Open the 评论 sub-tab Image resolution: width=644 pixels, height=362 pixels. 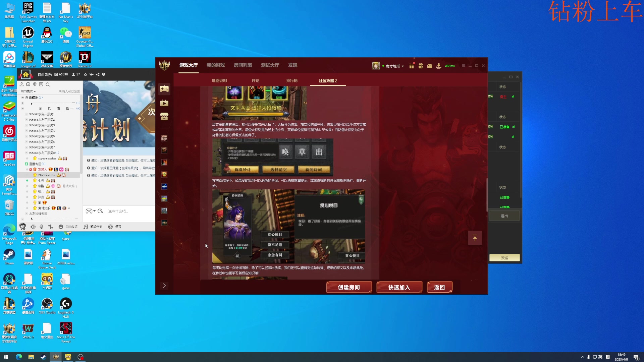(256, 81)
